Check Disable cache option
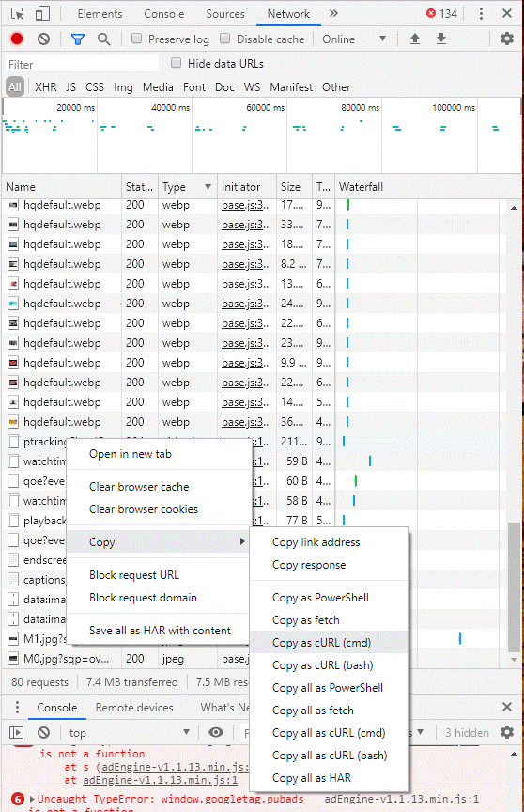This screenshot has height=812, width=524. [225, 39]
